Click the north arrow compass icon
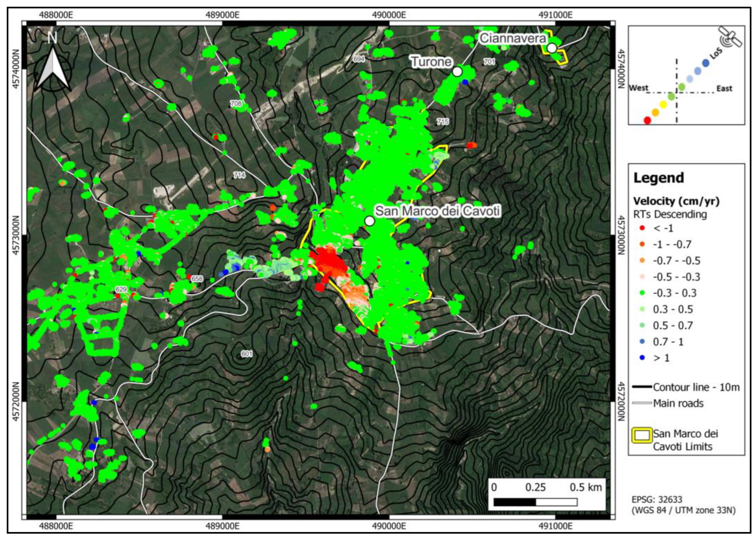 (x=53, y=68)
